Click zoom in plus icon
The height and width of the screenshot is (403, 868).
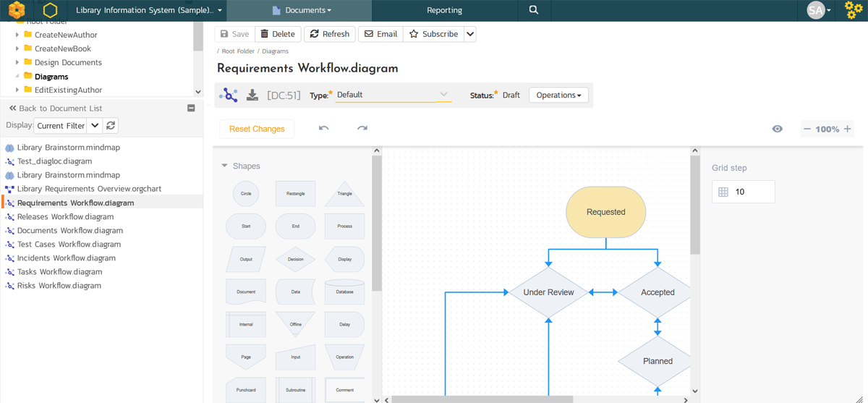click(848, 129)
